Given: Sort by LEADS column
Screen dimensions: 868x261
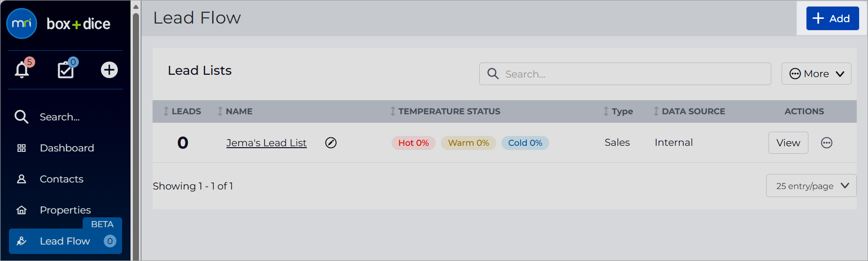Looking at the screenshot, I should pyautogui.click(x=182, y=111).
